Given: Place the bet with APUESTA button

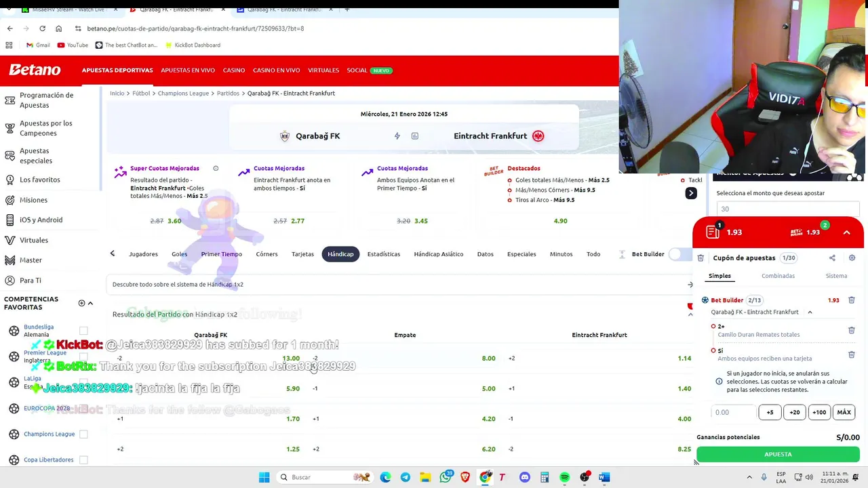Looking at the screenshot, I should coord(778,454).
